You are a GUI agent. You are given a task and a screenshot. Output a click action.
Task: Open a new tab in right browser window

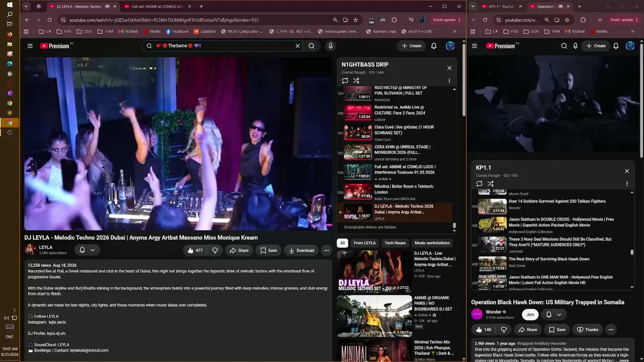click(x=580, y=7)
